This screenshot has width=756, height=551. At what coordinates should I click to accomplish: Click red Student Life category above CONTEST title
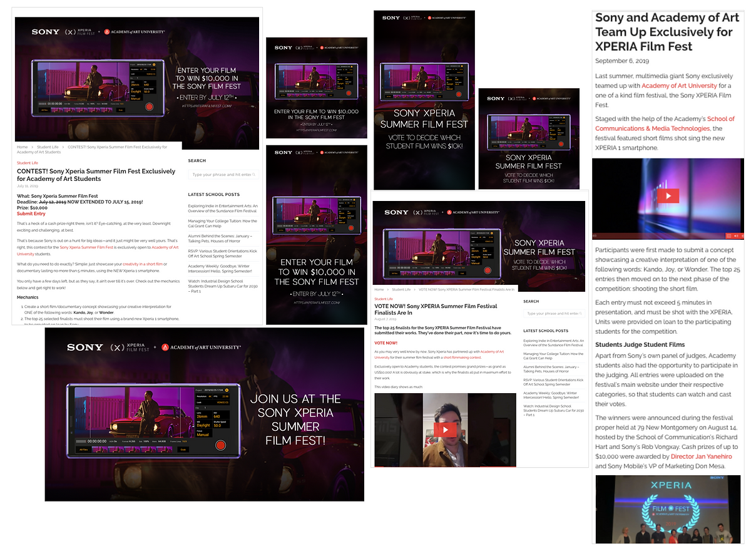tap(28, 163)
